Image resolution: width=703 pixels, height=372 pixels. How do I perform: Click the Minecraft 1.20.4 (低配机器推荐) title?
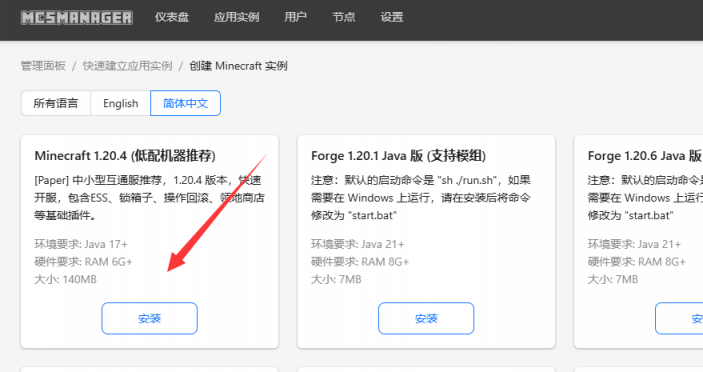[x=125, y=156]
